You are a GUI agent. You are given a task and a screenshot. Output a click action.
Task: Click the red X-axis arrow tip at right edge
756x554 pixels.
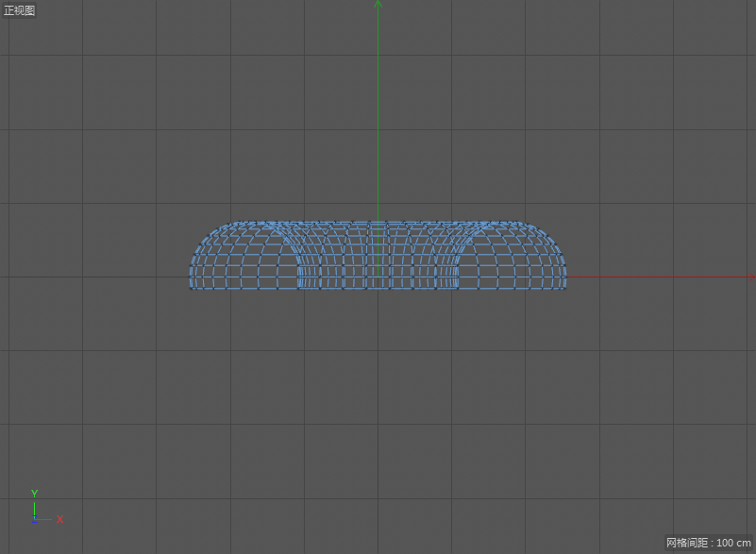751,277
